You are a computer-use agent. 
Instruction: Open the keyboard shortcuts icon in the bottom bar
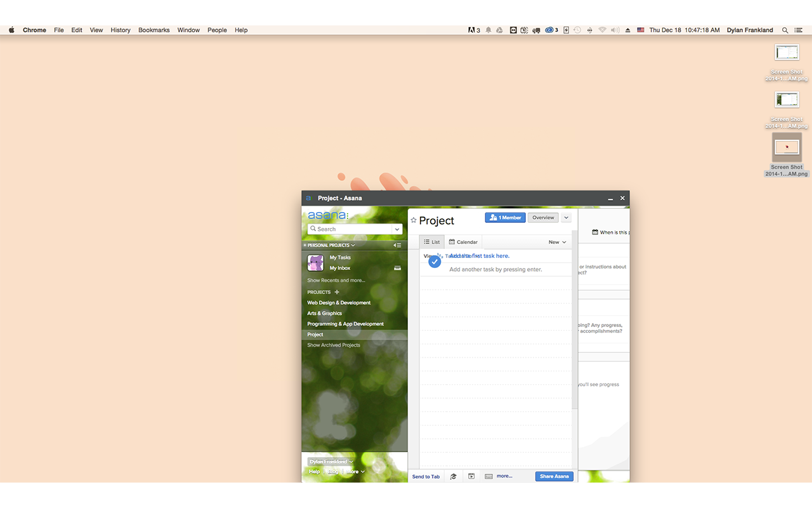pyautogui.click(x=488, y=476)
